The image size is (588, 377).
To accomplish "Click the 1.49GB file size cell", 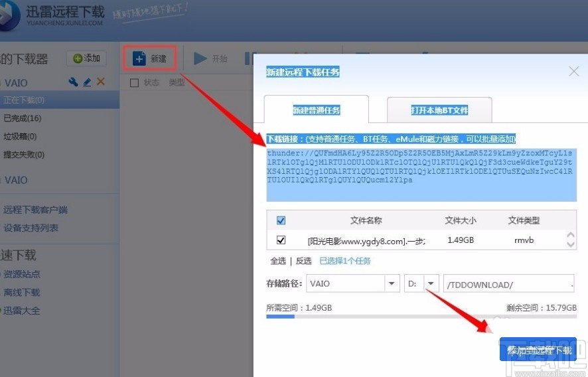I will coord(461,240).
